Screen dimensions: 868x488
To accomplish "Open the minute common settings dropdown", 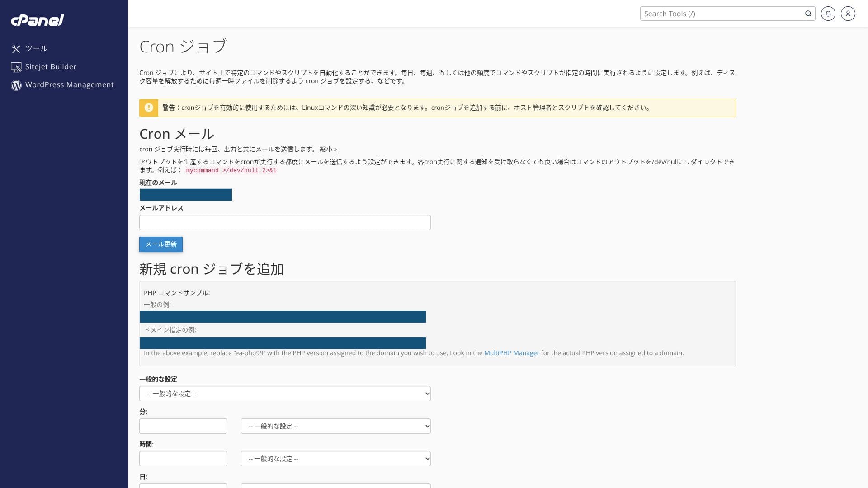I will tap(335, 426).
